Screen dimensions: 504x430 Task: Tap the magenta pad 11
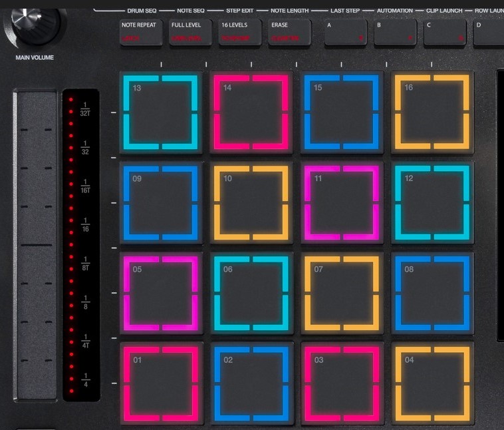342,202
